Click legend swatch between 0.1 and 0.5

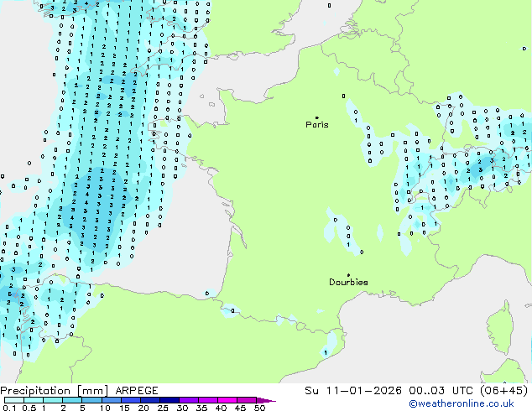coord(14,400)
